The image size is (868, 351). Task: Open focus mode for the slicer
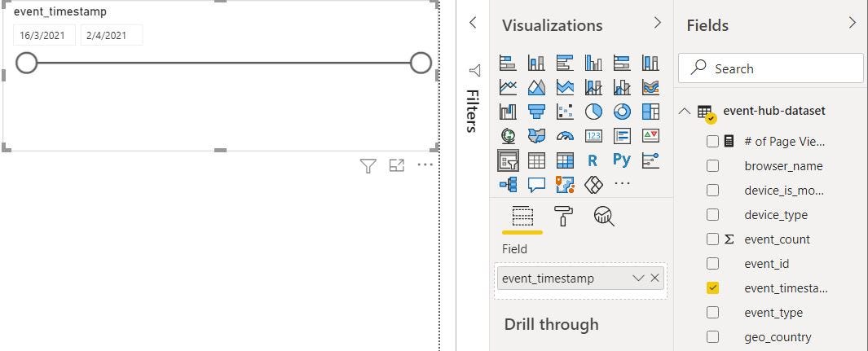coord(397,166)
